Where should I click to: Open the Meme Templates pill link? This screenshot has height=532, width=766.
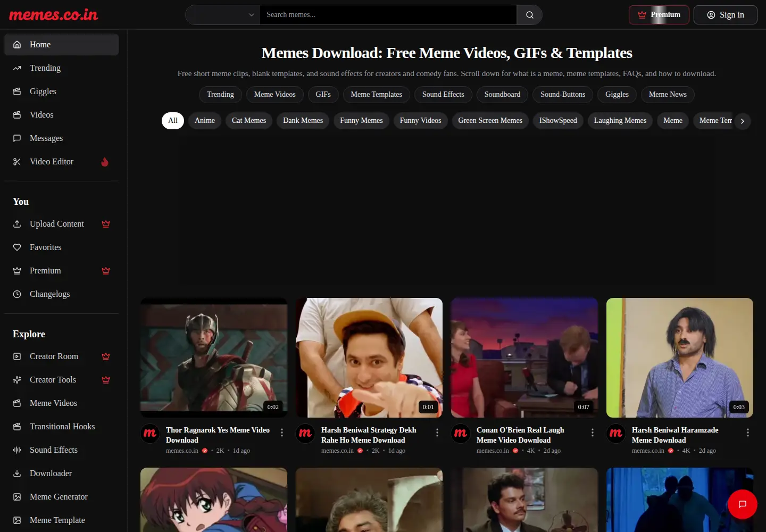coord(377,95)
